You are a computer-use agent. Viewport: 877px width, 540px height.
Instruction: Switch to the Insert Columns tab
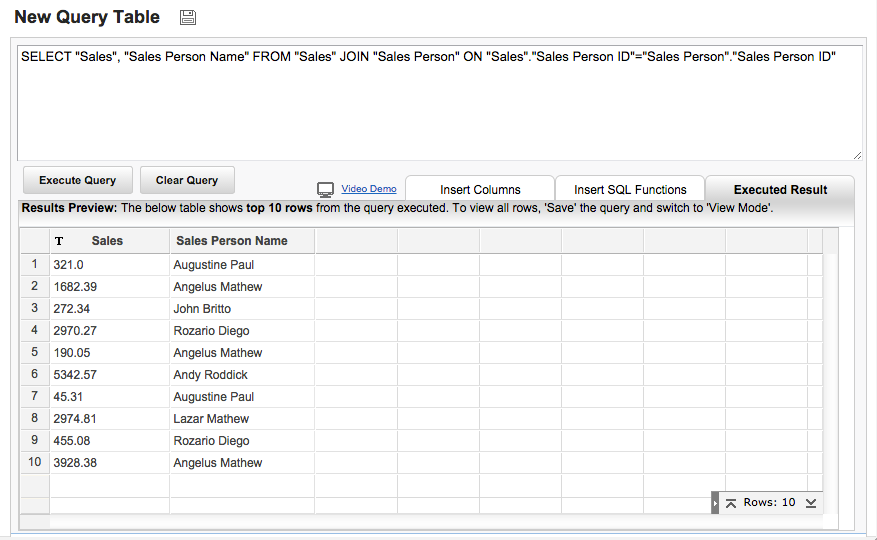[480, 189]
